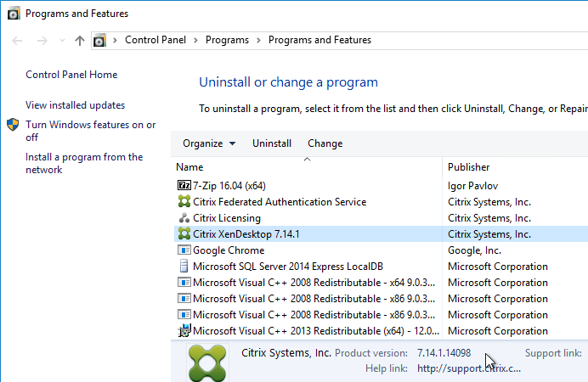Image resolution: width=588 pixels, height=382 pixels.
Task: Select Programs in the breadcrumb
Action: click(227, 40)
